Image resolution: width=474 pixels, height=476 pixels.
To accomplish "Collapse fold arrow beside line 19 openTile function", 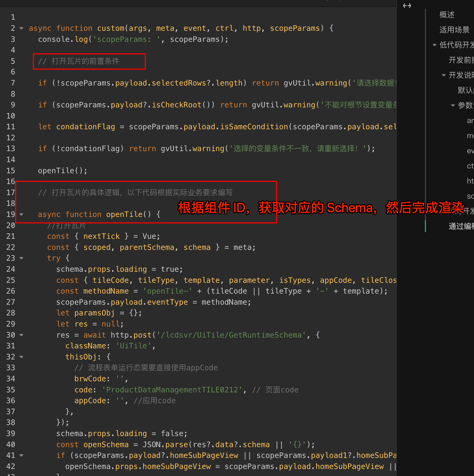I will pyautogui.click(x=22, y=215).
